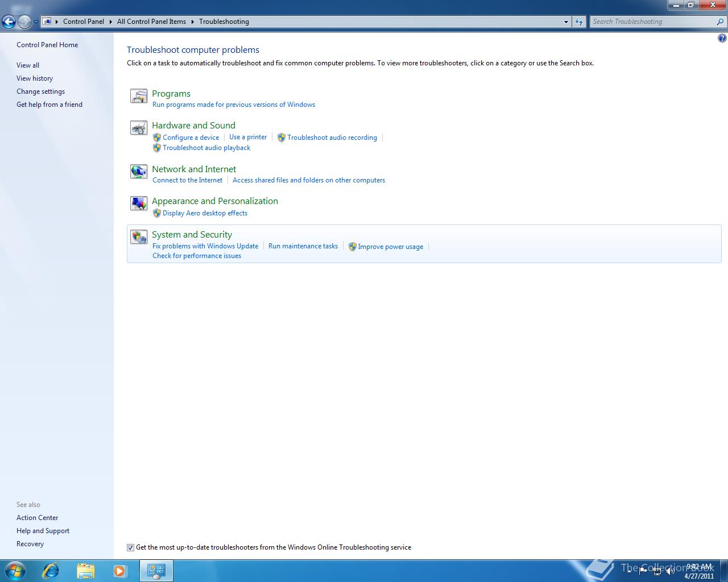Uncheck the Get most up-to-date troubleshooters checkbox
The height and width of the screenshot is (582, 728).
130,547
